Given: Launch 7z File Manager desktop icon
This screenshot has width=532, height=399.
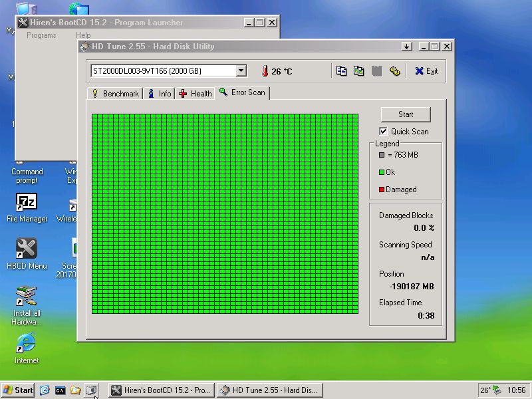Looking at the screenshot, I should [27, 207].
